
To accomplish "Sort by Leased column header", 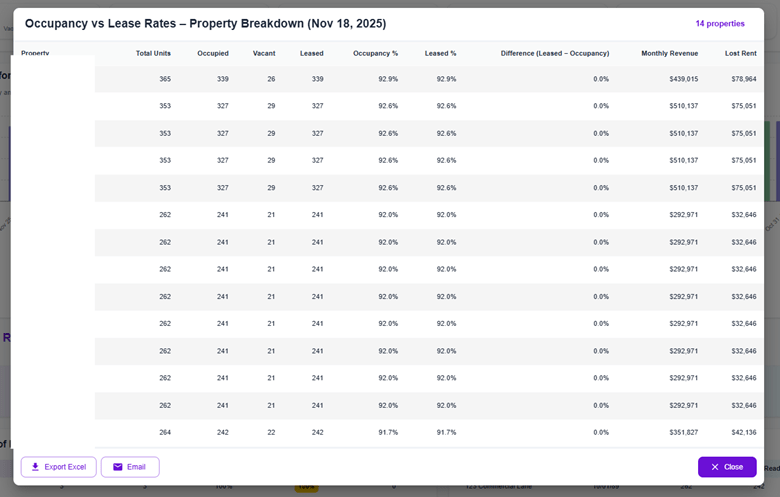I will coord(311,53).
